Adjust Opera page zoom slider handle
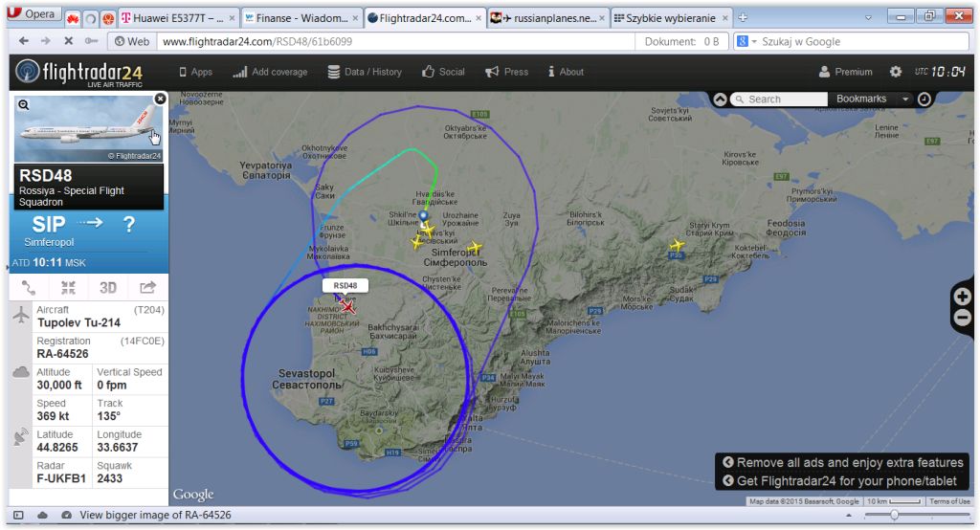The image size is (980, 530). coord(895,515)
